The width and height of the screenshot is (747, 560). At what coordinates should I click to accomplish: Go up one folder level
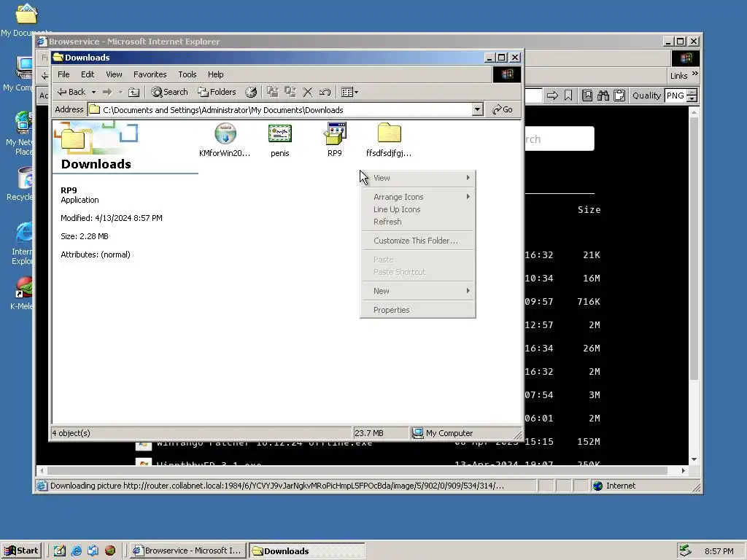pos(134,92)
